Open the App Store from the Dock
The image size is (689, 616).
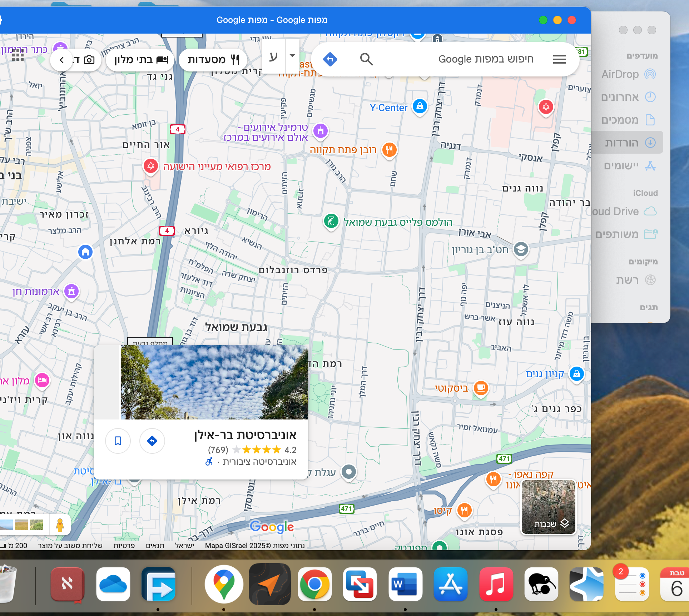[x=450, y=584]
